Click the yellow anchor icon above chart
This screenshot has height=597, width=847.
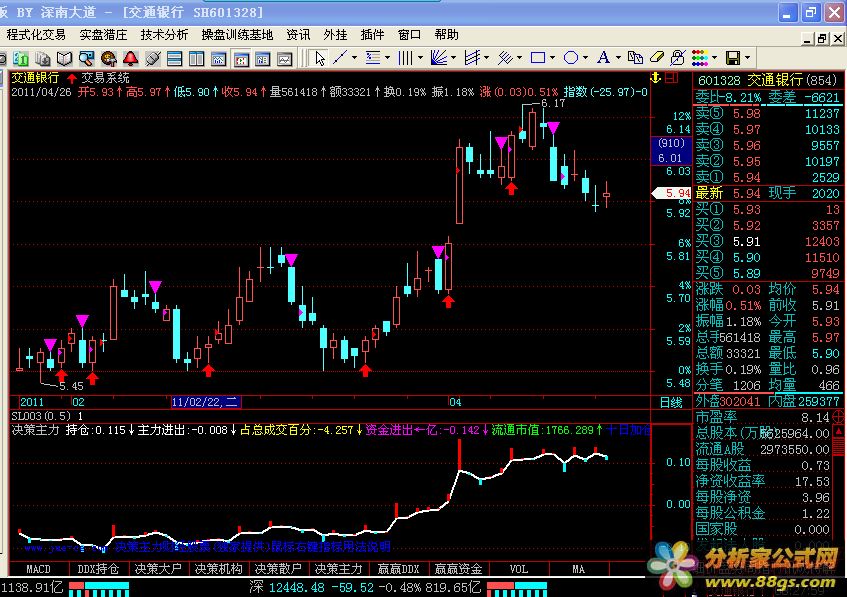pyautogui.click(x=656, y=78)
